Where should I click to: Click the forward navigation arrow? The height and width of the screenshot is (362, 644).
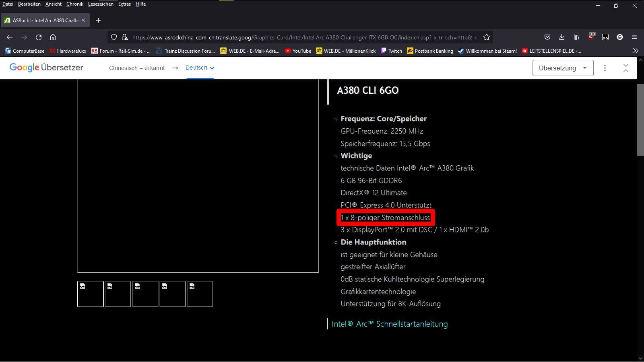(x=24, y=37)
